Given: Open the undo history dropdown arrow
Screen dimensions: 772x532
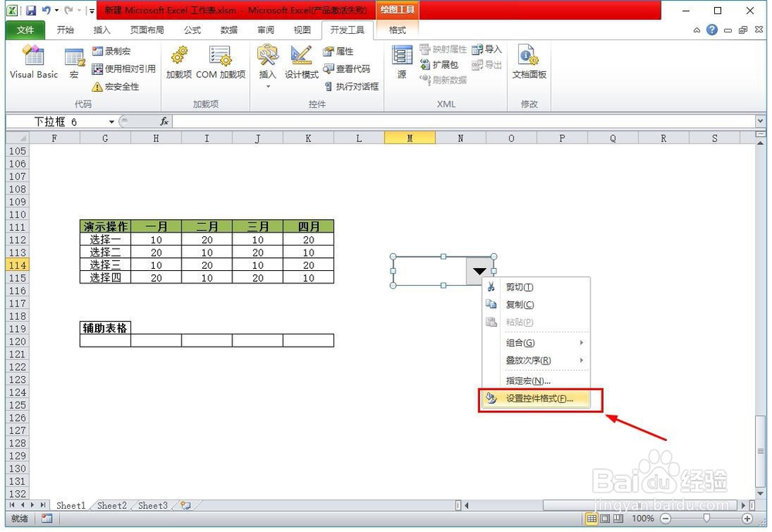Looking at the screenshot, I should (56, 10).
